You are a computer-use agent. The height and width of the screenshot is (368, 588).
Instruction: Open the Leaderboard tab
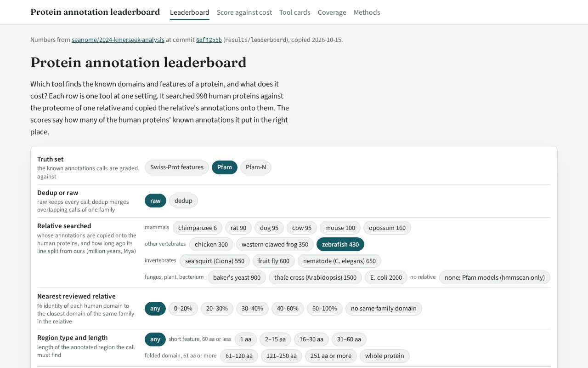190,12
